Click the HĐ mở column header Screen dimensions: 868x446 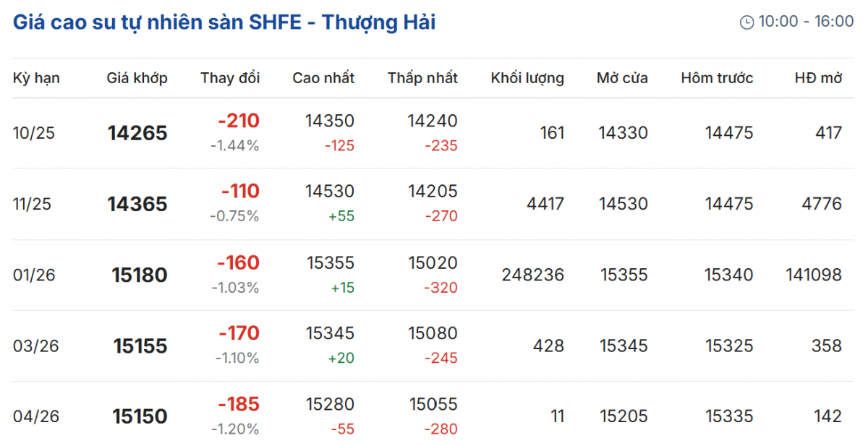818,78
